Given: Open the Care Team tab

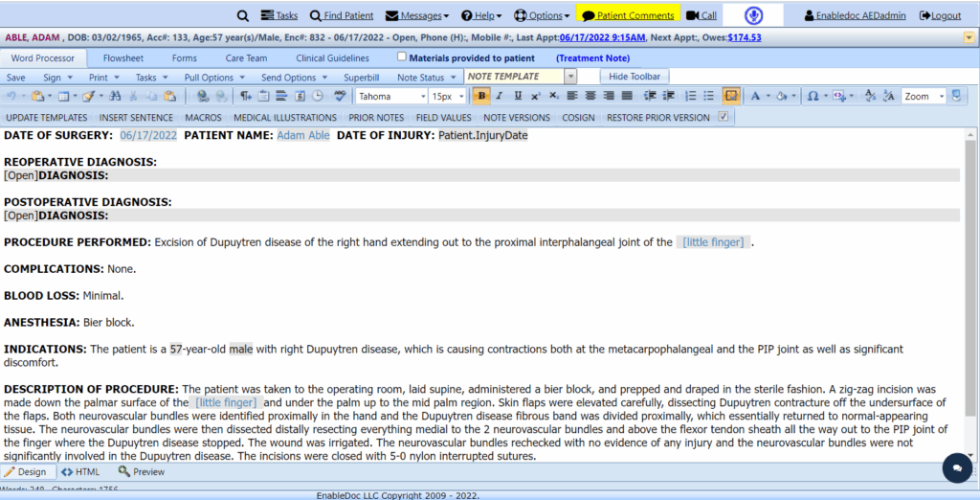Looking at the screenshot, I should [x=246, y=58].
